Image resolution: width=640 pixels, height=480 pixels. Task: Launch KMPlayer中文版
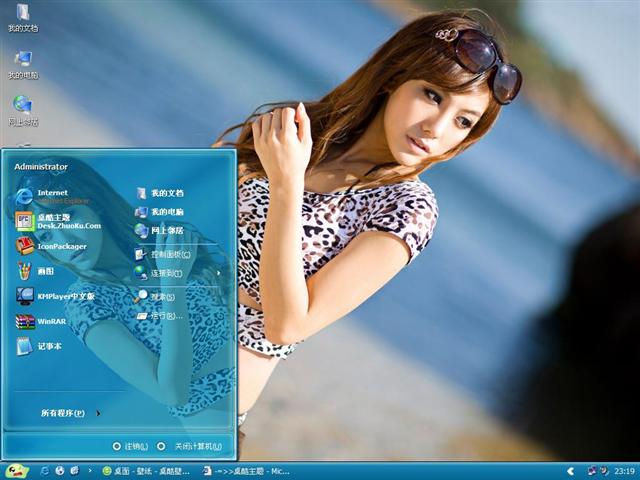[x=55, y=296]
